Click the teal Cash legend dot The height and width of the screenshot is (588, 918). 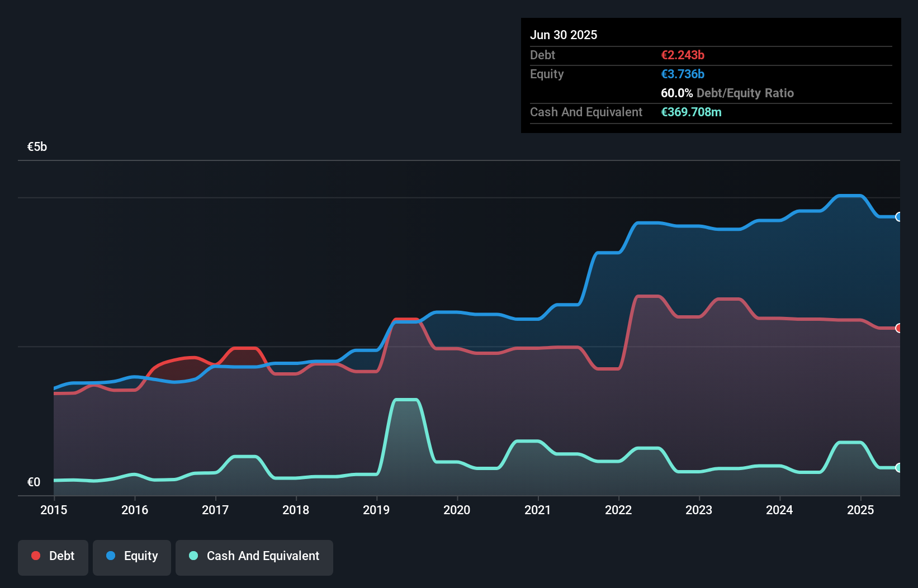coord(193,556)
